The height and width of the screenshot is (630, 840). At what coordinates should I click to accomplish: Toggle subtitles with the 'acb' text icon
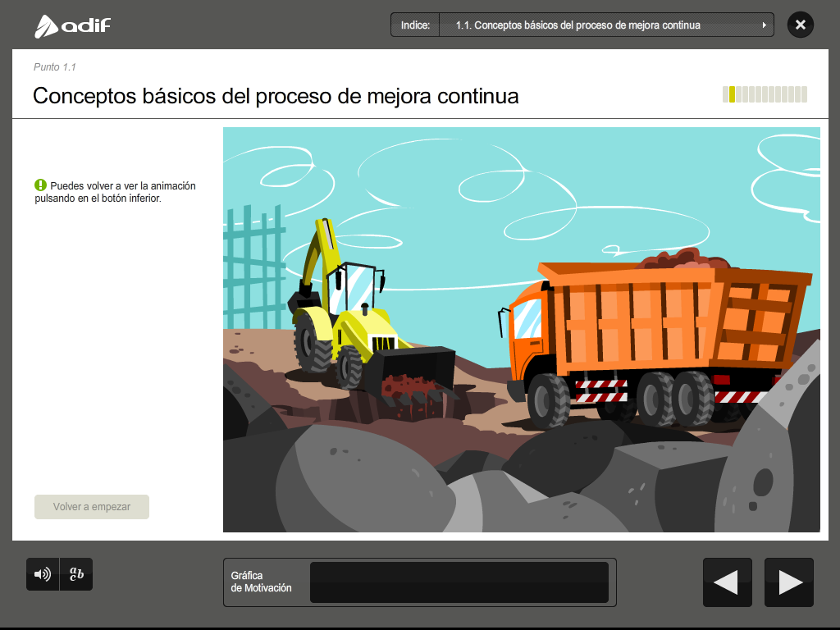[76, 574]
